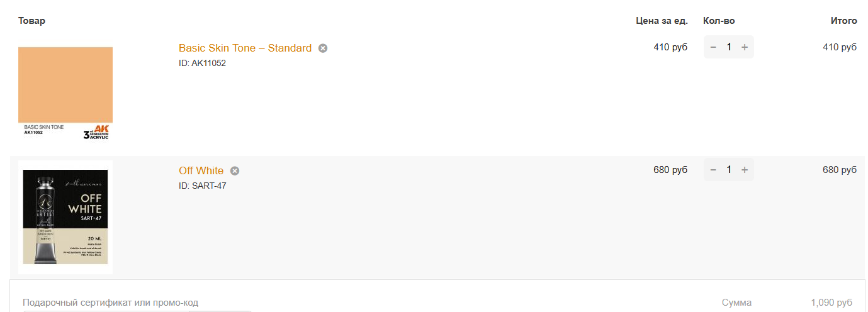Decrease quantity of Off White
Viewport: 868px width, 312px height.
[713, 170]
